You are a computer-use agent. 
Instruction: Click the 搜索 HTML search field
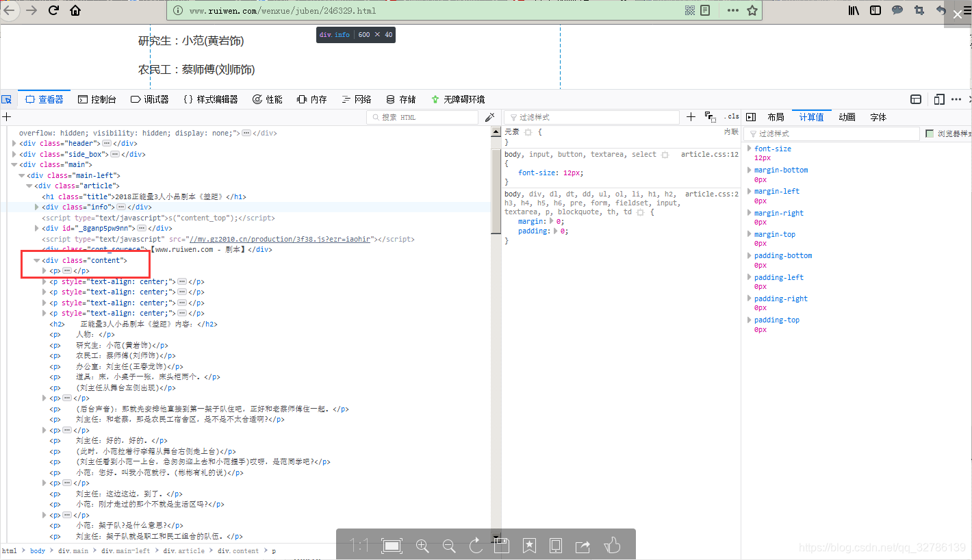[x=422, y=117]
